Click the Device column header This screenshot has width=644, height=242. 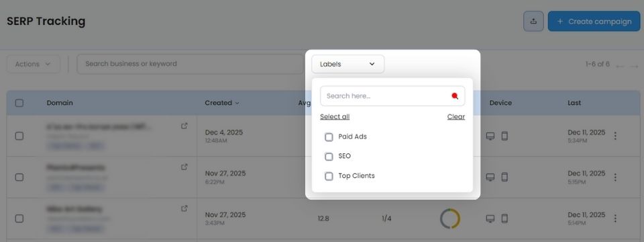click(x=500, y=103)
